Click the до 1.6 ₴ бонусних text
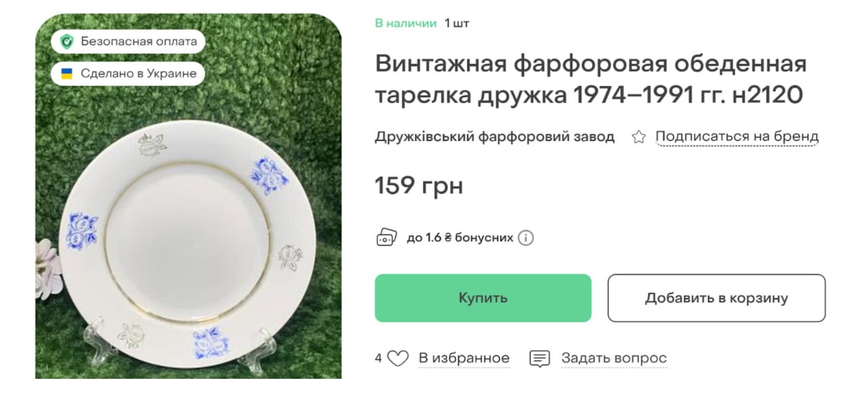This screenshot has height=404, width=868. click(460, 238)
